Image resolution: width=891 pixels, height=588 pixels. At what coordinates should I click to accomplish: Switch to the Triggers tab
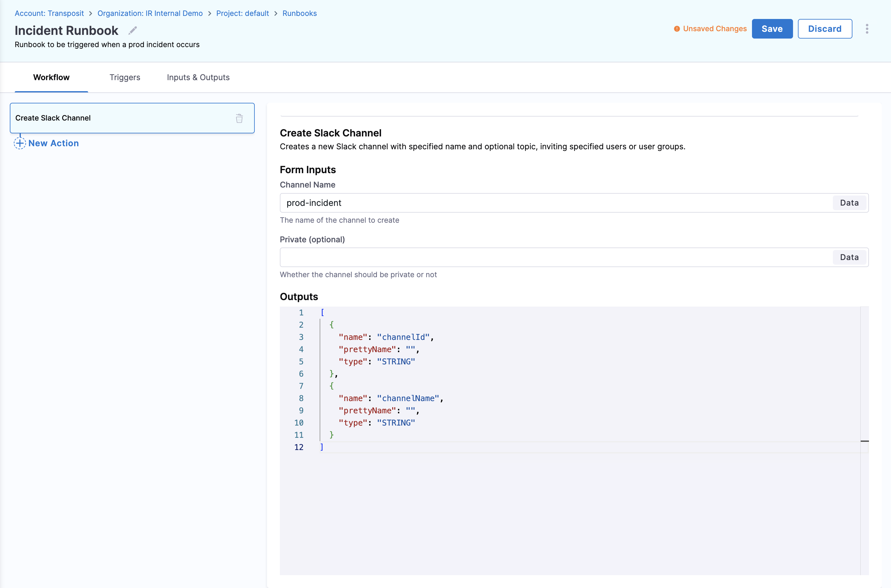[x=125, y=77]
